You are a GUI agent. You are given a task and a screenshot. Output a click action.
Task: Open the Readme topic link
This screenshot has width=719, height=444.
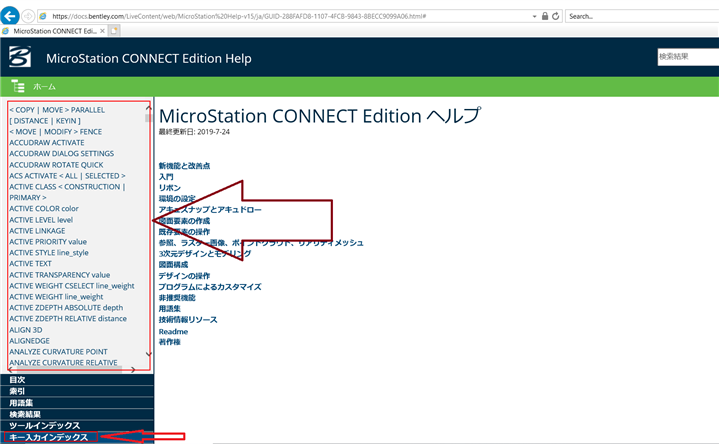pyautogui.click(x=173, y=331)
